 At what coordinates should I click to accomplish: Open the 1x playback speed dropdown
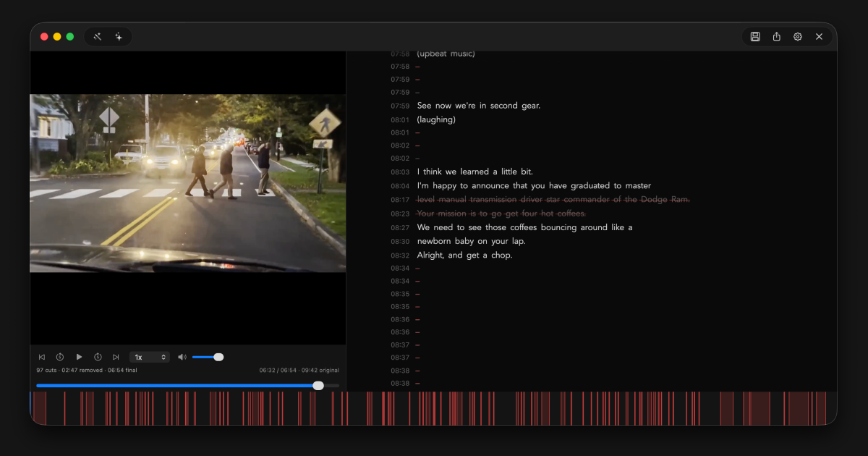tap(150, 357)
